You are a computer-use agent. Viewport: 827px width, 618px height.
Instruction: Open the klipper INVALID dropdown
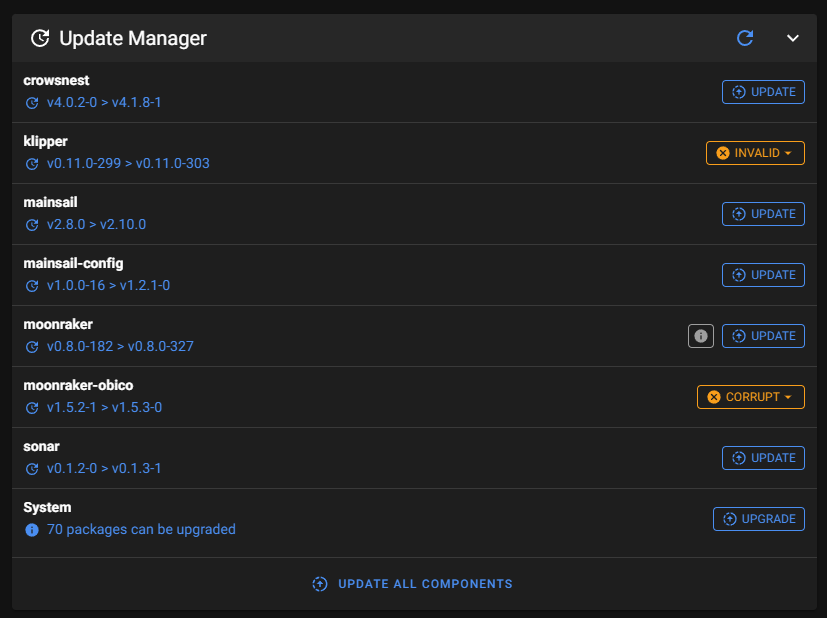point(755,153)
